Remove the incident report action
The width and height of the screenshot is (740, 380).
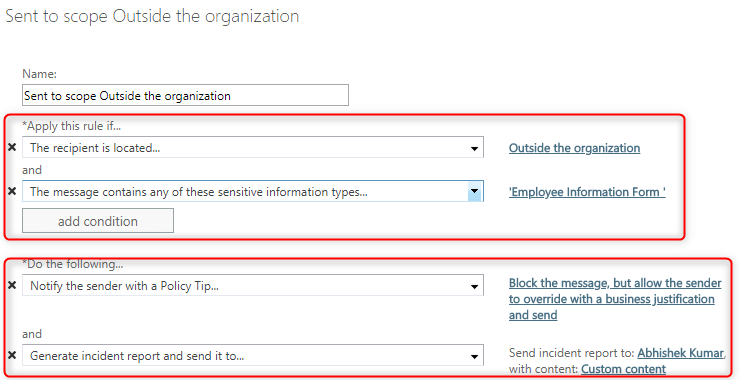point(12,355)
